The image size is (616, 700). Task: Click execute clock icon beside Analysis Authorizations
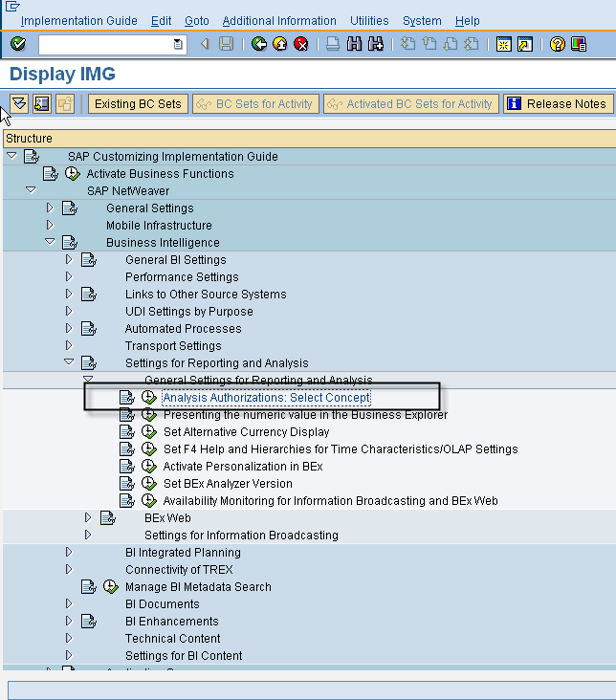(149, 397)
